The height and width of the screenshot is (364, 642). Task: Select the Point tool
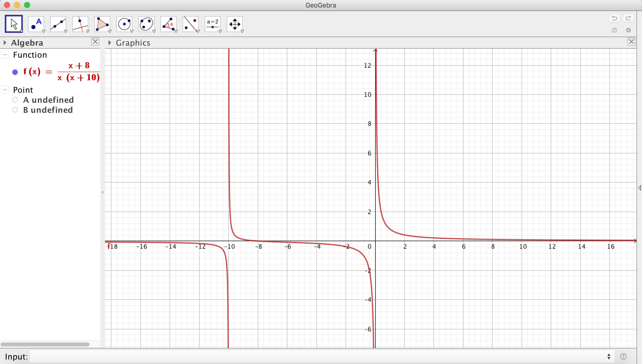click(36, 24)
